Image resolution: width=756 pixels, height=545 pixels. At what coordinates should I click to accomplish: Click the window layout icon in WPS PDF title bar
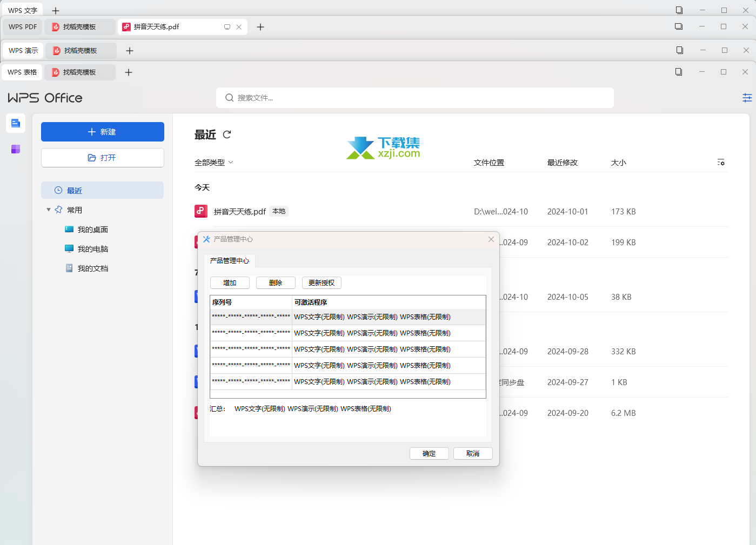click(679, 26)
